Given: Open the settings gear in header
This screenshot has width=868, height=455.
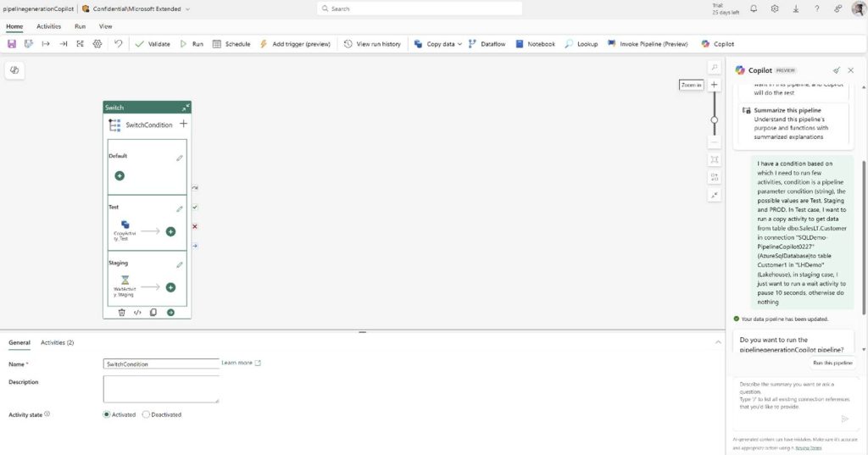Looking at the screenshot, I should (x=775, y=8).
